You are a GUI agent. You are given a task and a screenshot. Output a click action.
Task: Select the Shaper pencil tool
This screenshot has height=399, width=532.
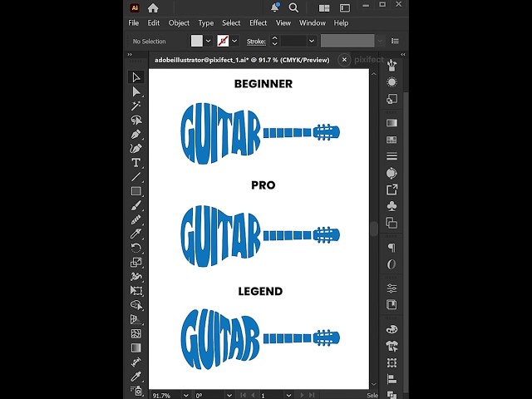coord(136,219)
